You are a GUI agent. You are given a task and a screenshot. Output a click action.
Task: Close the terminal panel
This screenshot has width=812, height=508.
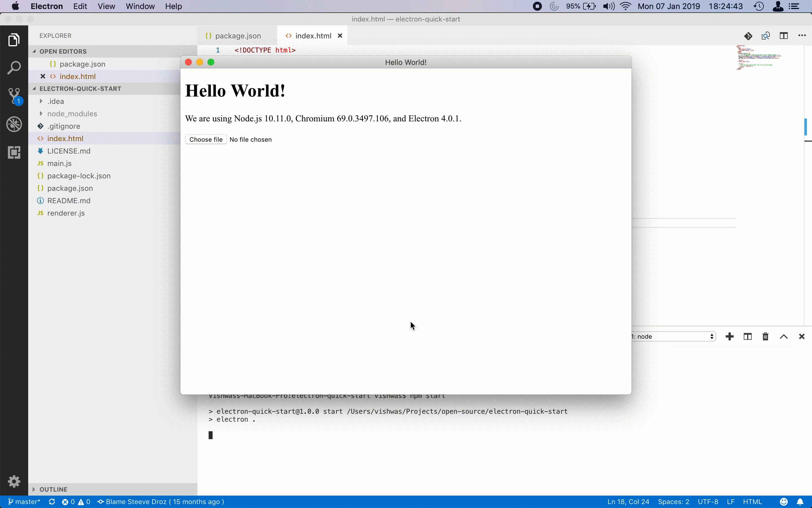[x=802, y=336]
